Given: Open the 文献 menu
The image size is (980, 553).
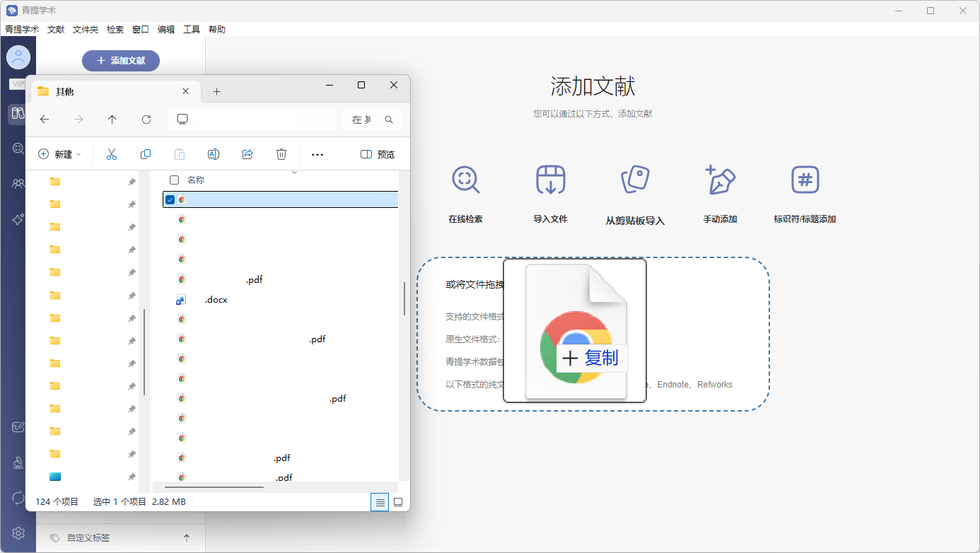Looking at the screenshot, I should tap(56, 30).
